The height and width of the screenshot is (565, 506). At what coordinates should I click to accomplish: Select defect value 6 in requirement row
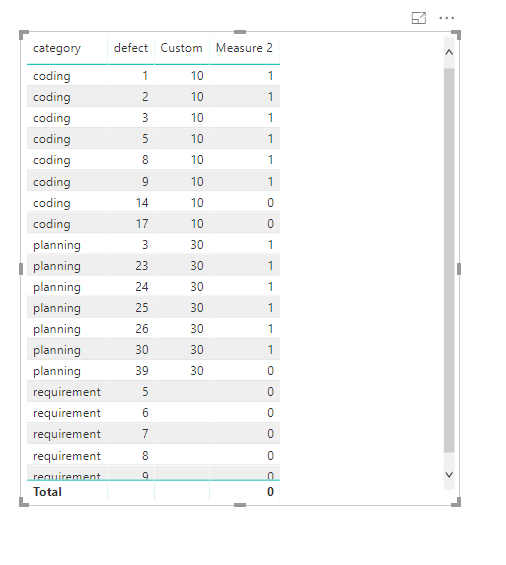(x=145, y=413)
